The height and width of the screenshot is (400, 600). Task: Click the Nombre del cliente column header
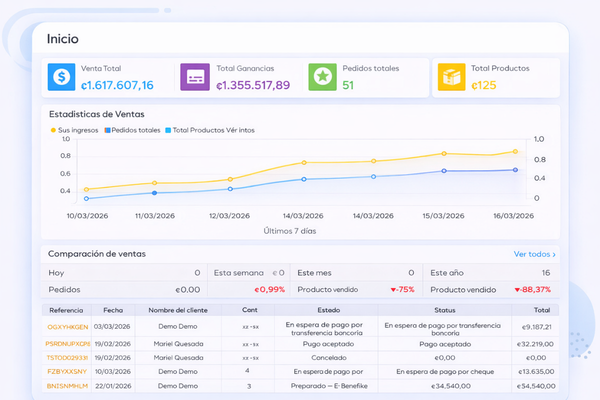(178, 310)
